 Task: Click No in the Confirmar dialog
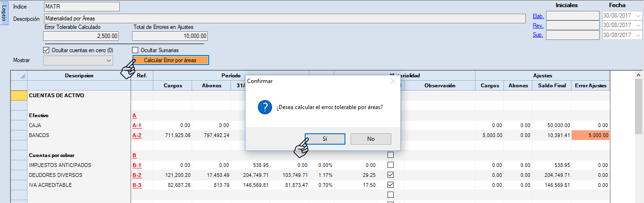click(371, 139)
